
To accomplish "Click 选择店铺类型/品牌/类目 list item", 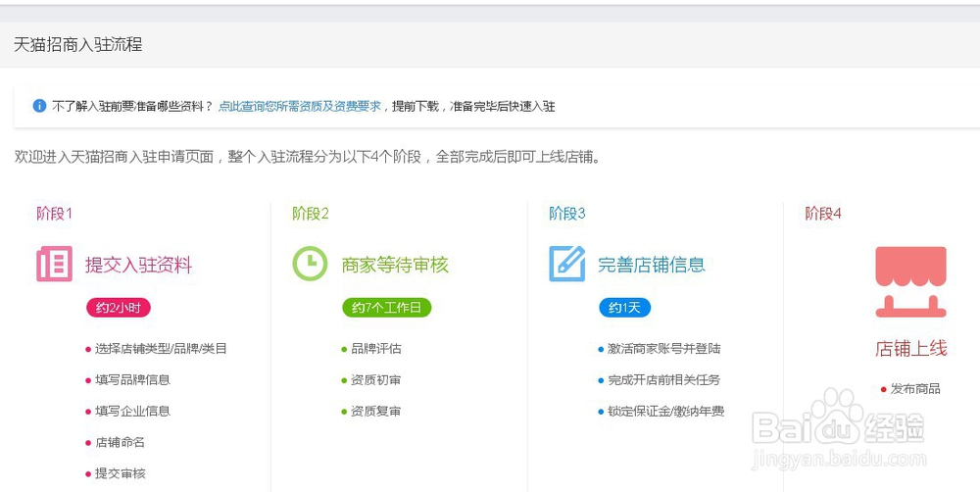I will pyautogui.click(x=156, y=349).
